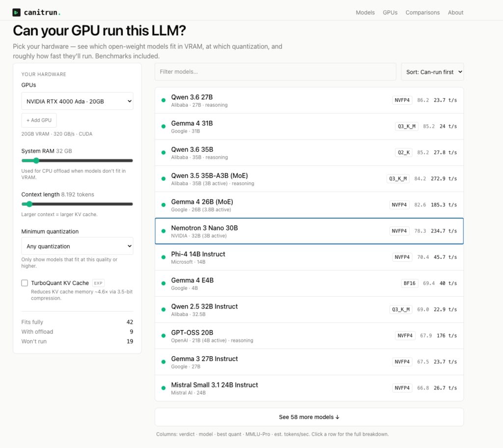
Task: Click the canitrun logo icon
Action: click(x=16, y=12)
